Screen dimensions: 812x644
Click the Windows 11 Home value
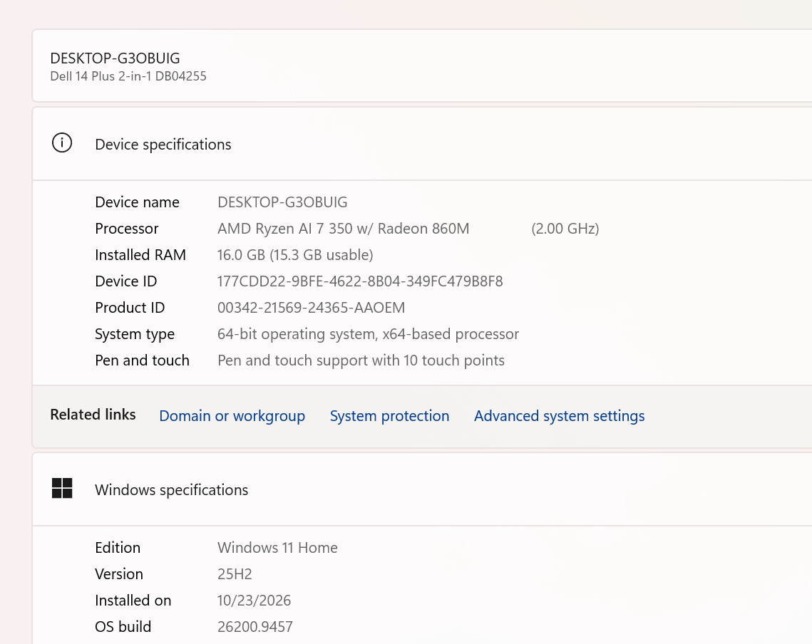point(277,547)
